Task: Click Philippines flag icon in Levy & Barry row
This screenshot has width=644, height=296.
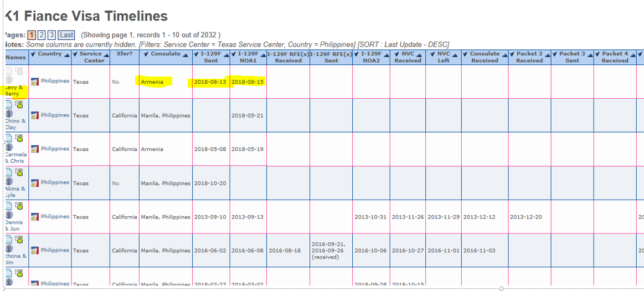Action: click(x=35, y=82)
